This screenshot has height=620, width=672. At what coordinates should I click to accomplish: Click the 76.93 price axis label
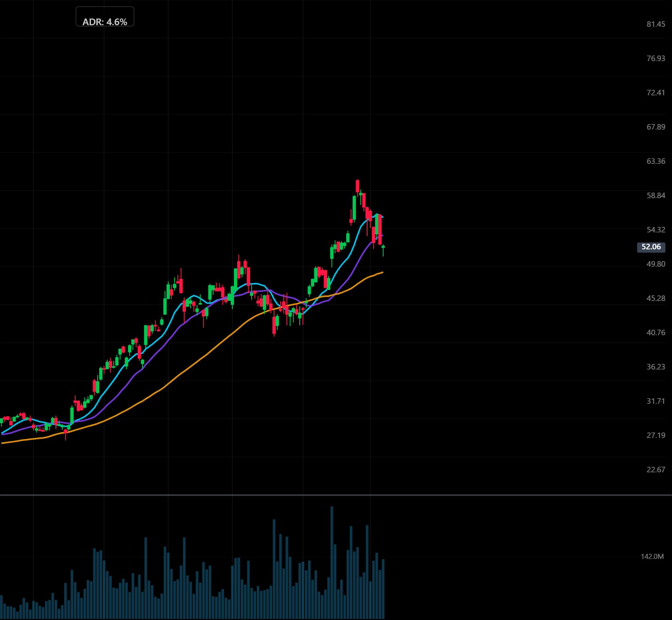(x=655, y=58)
